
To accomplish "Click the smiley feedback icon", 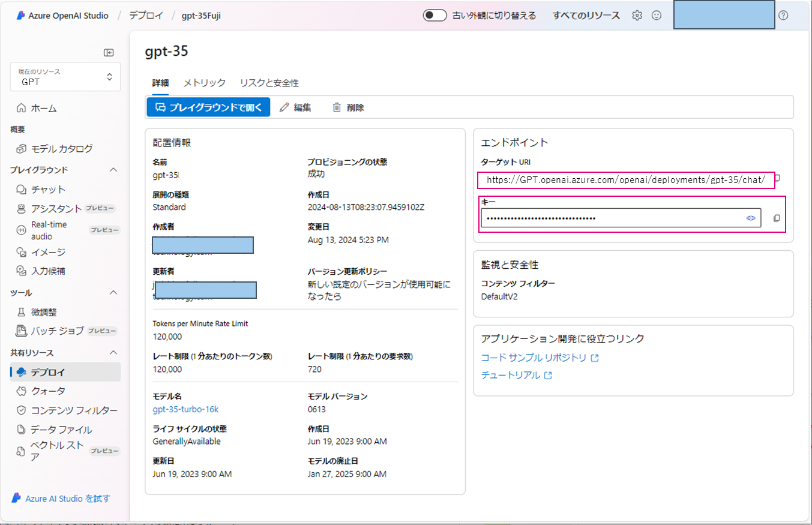I will pos(657,16).
